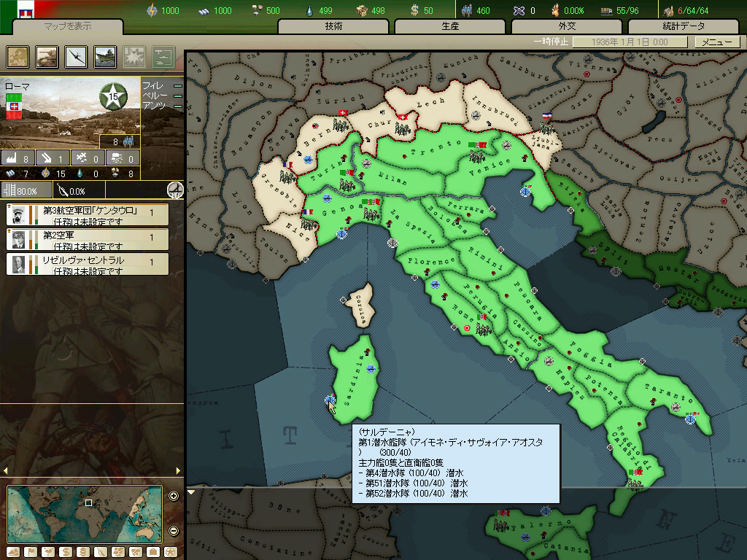Open the land units tank icon

click(x=47, y=57)
